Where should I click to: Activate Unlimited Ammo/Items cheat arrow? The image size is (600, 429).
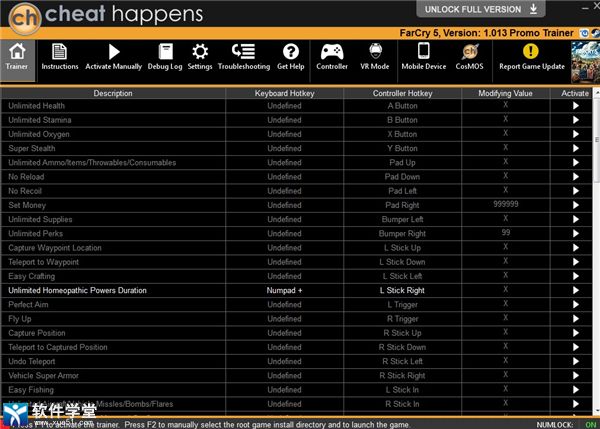(576, 162)
